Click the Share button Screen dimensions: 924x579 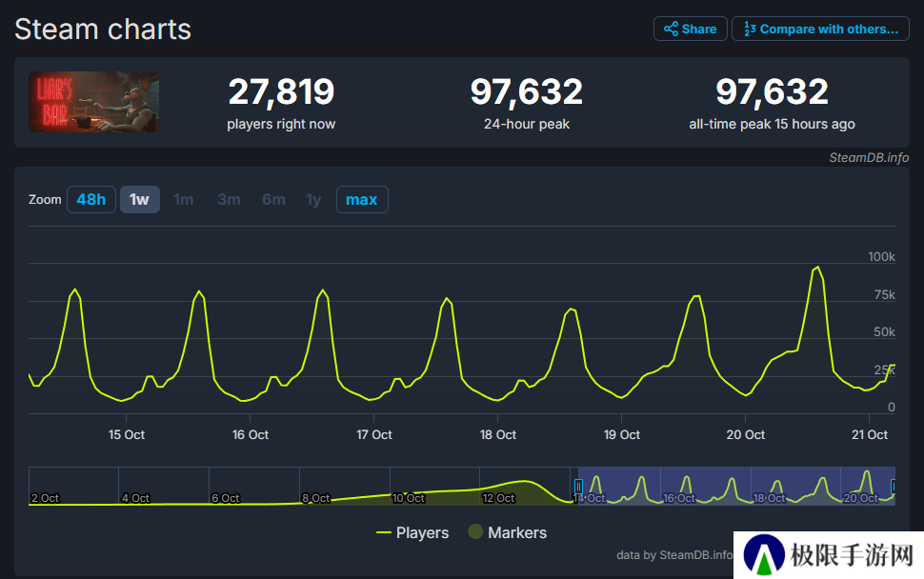point(690,29)
